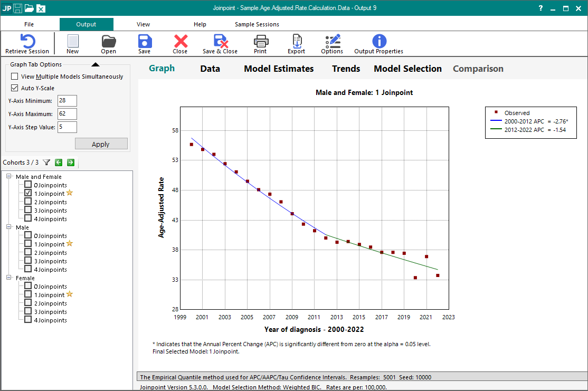Go to previous cohort with left arrow
Image resolution: width=588 pixels, height=391 pixels.
(x=59, y=163)
